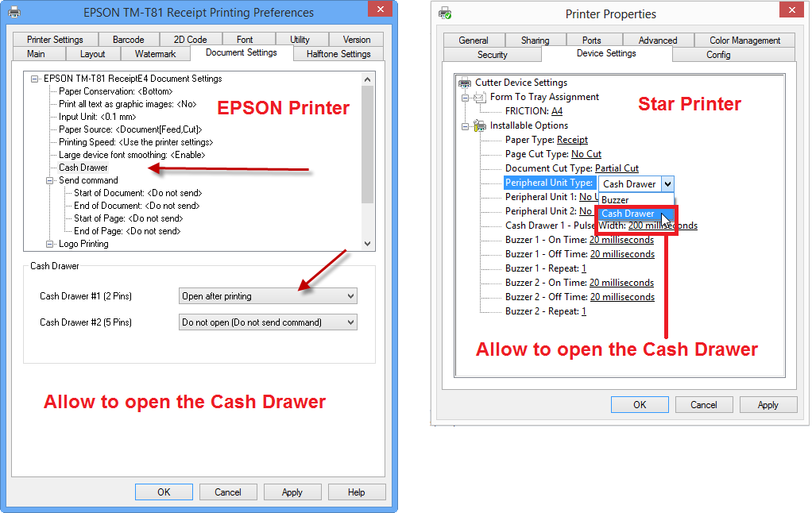Collapse the Logo Printing tree node
The image size is (812, 513).
coord(50,244)
